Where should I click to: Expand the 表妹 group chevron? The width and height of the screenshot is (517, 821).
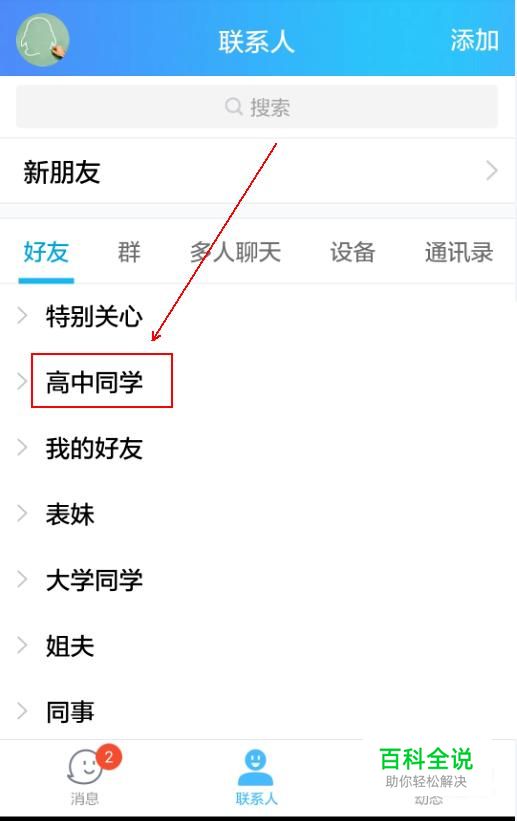click(22, 513)
